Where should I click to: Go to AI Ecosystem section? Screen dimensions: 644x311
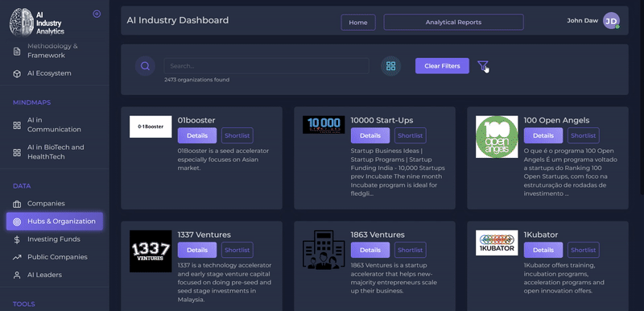coord(49,73)
